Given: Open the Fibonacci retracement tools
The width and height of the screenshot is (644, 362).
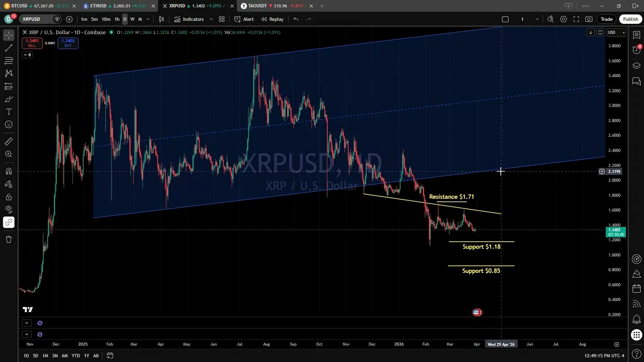Looking at the screenshot, I should (x=8, y=61).
